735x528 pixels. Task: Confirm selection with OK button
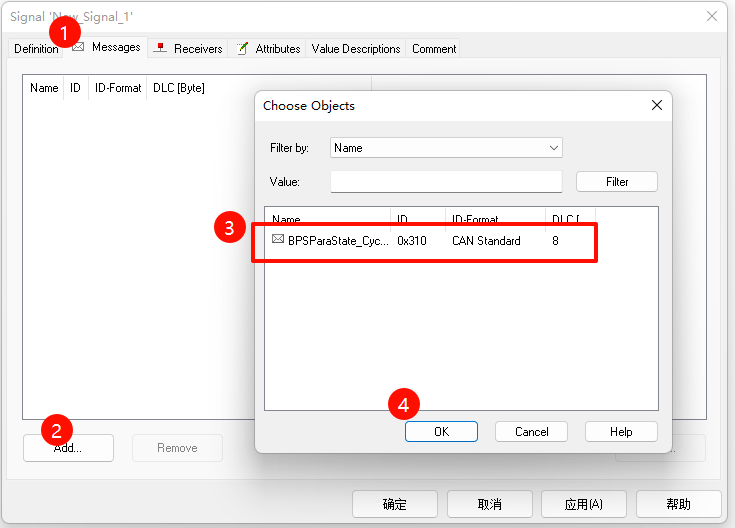point(441,431)
